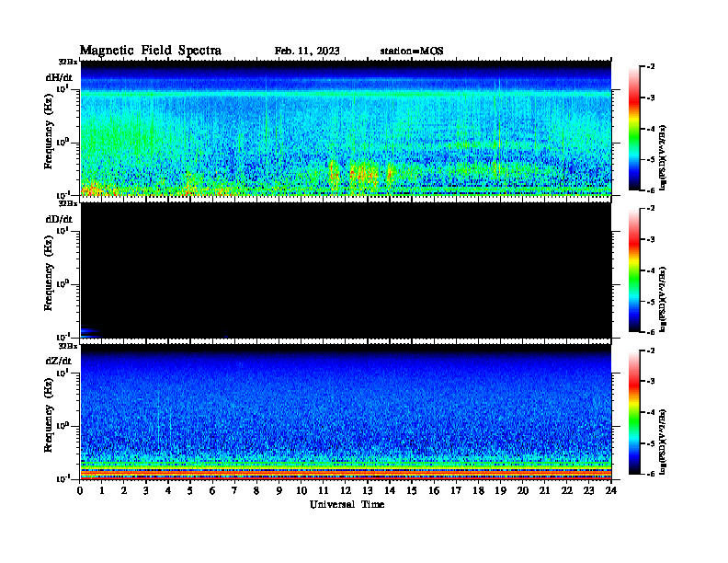Click the "4" hour tick label
Image resolution: width=728 pixels, height=563 pixels.
(168, 490)
